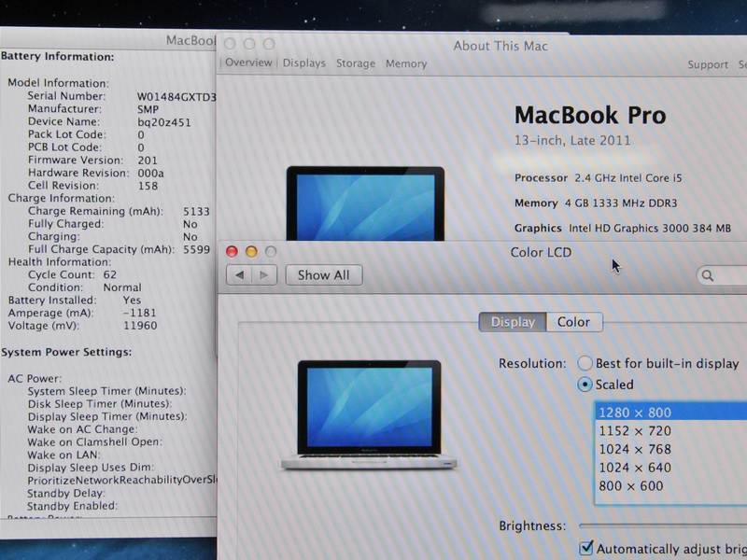The height and width of the screenshot is (560, 747).
Task: Click the System Power Settings heading
Action: [66, 353]
